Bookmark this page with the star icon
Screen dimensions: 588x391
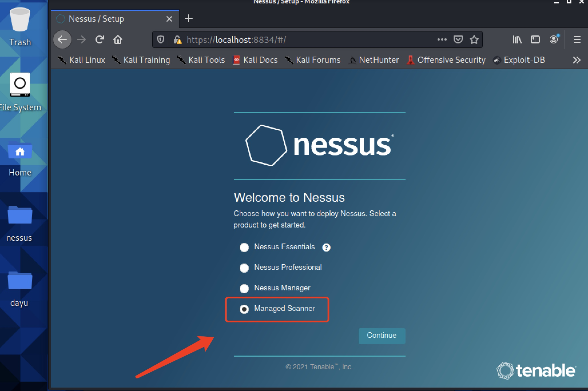pyautogui.click(x=474, y=39)
